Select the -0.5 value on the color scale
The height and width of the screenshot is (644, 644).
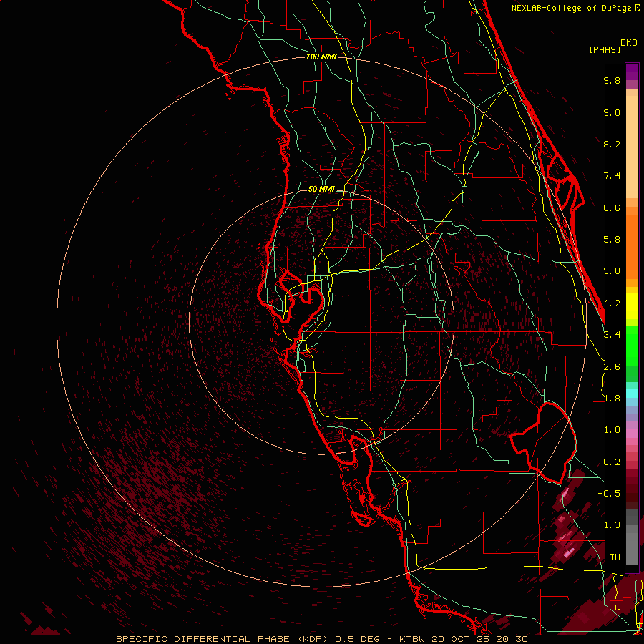pyautogui.click(x=609, y=493)
